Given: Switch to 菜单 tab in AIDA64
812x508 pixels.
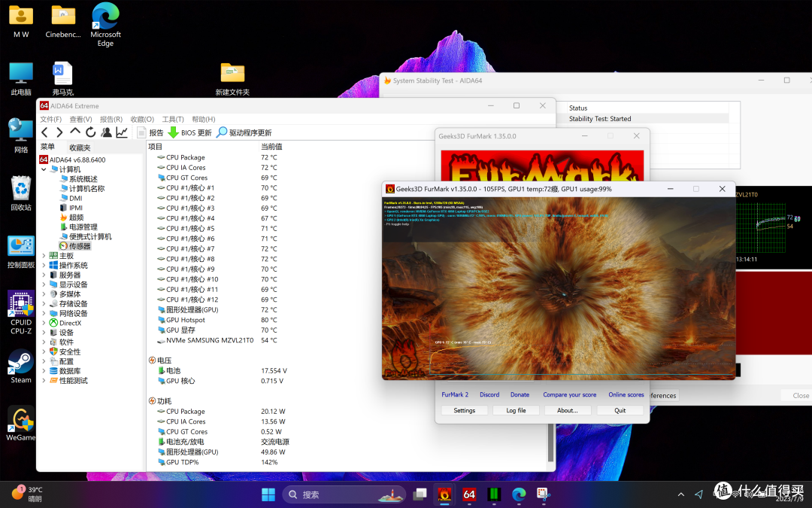Looking at the screenshot, I should coord(47,147).
